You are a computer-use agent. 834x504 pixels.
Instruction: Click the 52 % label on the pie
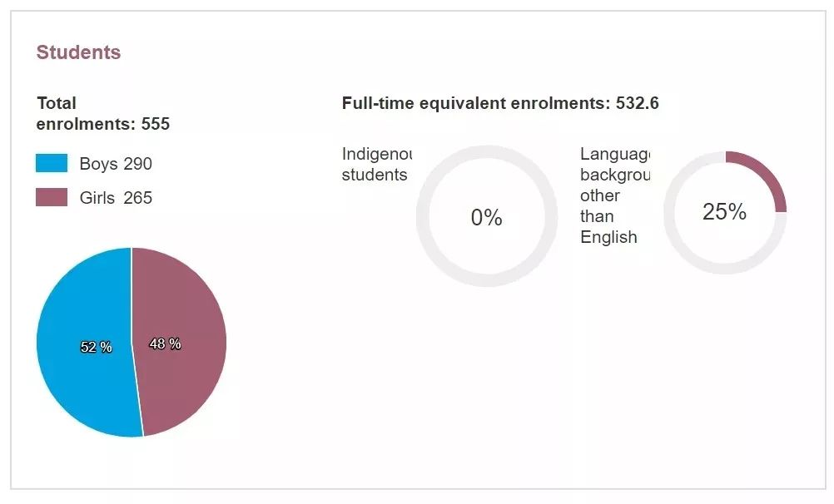96,347
